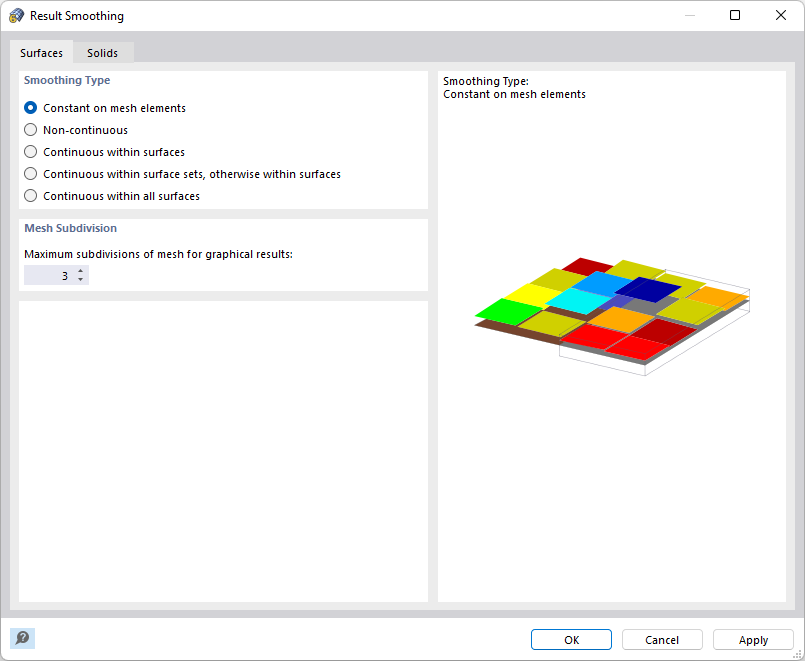The height and width of the screenshot is (661, 805).
Task: Select Continuous within surface sets option
Action: pyautogui.click(x=182, y=174)
